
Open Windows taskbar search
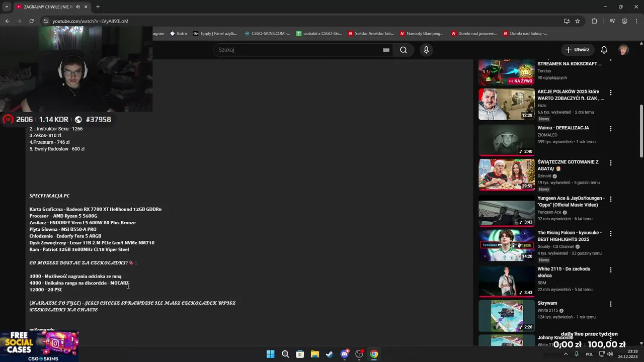[x=285, y=354]
